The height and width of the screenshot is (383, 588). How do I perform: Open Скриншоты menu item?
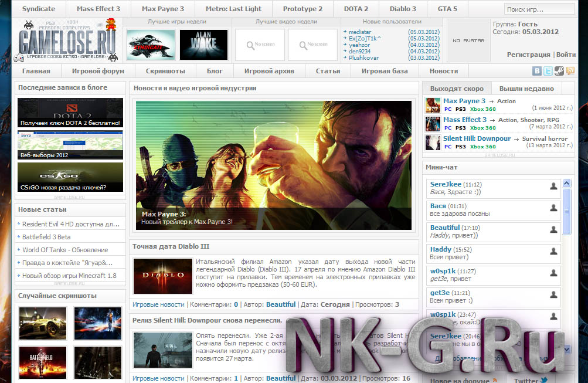pyautogui.click(x=165, y=71)
